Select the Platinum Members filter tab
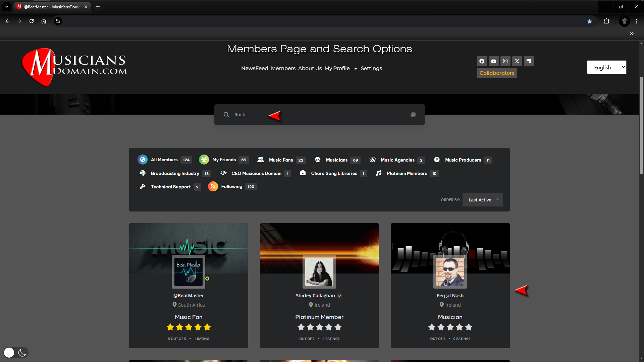644x362 pixels. click(x=407, y=173)
